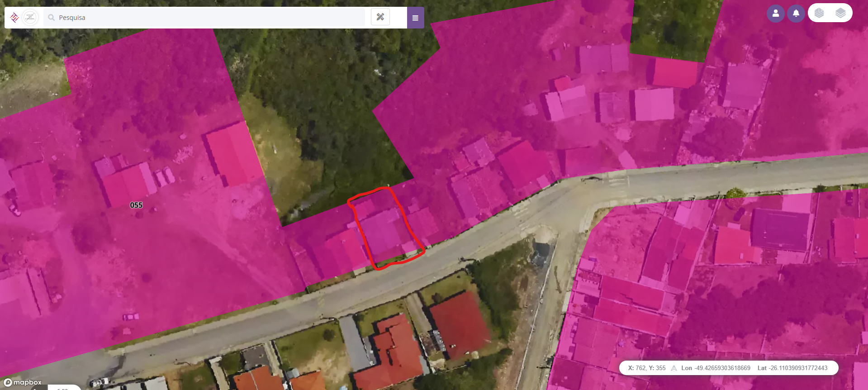This screenshot has width=868, height=390.
Task: Open the purple hamburger menu
Action: coord(415,18)
